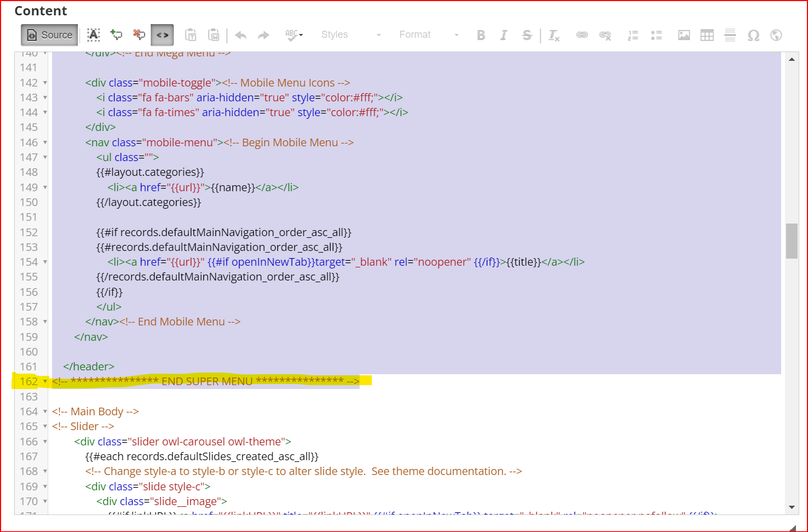Click the "slider owl-carousel owl-theme" div line
The height and width of the screenshot is (532, 808).
(x=183, y=442)
